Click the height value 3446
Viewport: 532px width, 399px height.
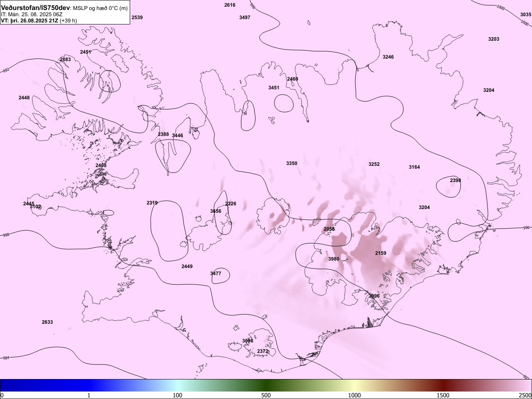(x=177, y=135)
